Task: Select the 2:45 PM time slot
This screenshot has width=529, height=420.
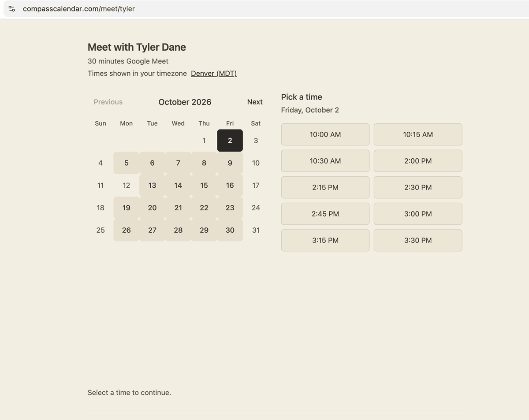Action: [325, 214]
